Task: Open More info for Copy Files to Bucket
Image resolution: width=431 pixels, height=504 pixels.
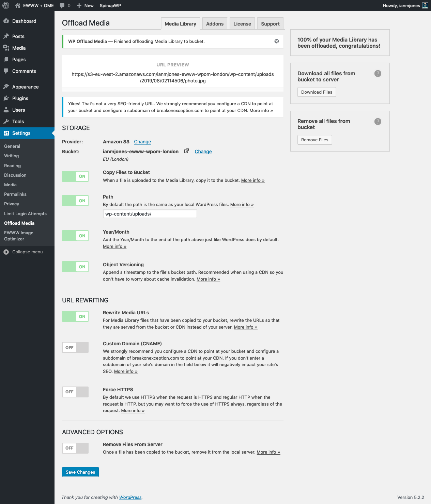Action: (253, 180)
